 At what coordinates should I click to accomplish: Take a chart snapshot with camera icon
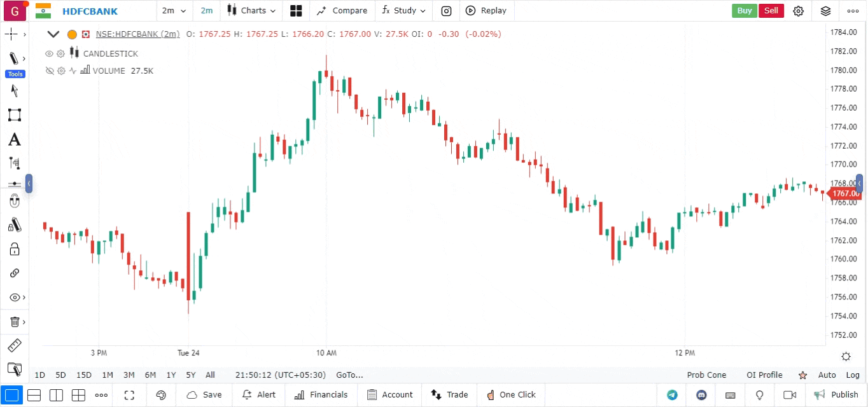pos(447,11)
